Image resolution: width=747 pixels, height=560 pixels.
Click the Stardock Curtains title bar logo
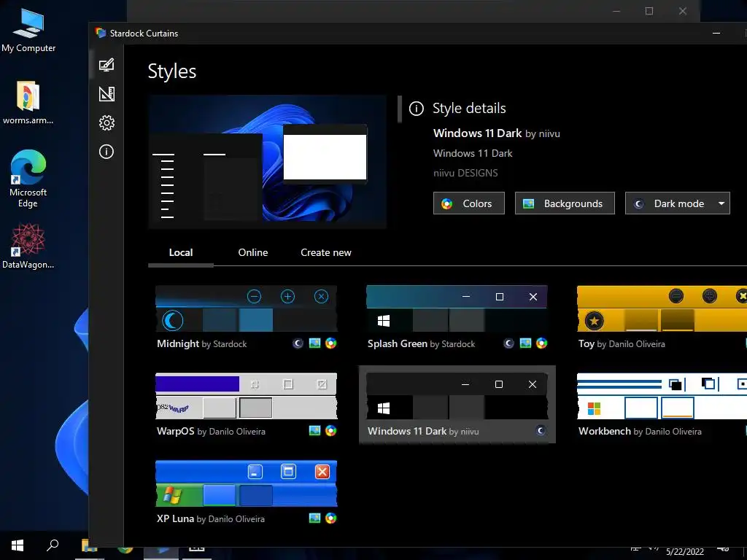coord(100,33)
